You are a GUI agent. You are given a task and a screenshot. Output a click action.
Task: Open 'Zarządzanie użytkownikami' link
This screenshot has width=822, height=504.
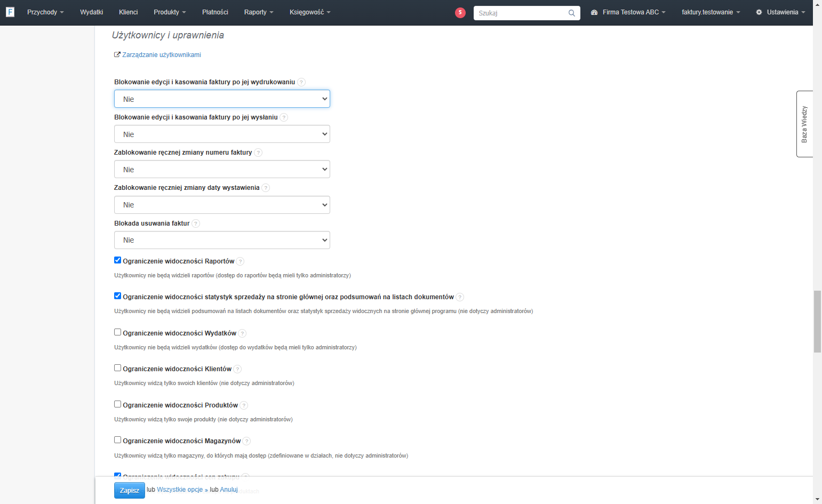pos(162,55)
